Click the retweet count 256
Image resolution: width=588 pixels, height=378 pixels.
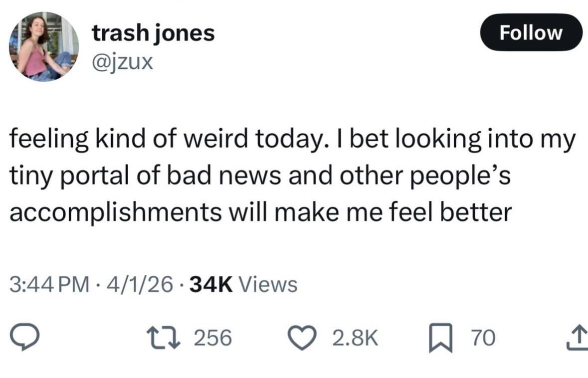click(x=212, y=339)
